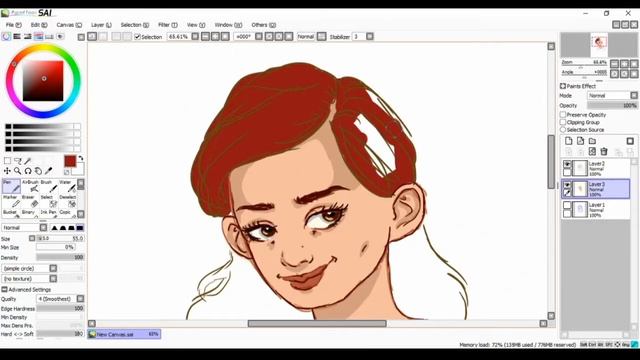The image size is (640, 360).
Task: Enable Preserve Opacity checkbox
Action: tap(563, 115)
